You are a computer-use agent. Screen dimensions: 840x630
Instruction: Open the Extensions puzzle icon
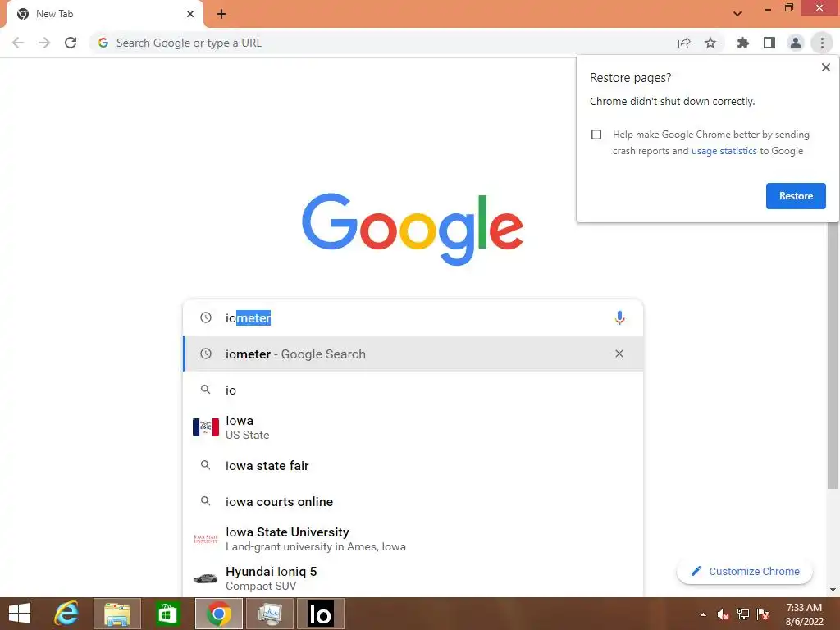coord(743,43)
